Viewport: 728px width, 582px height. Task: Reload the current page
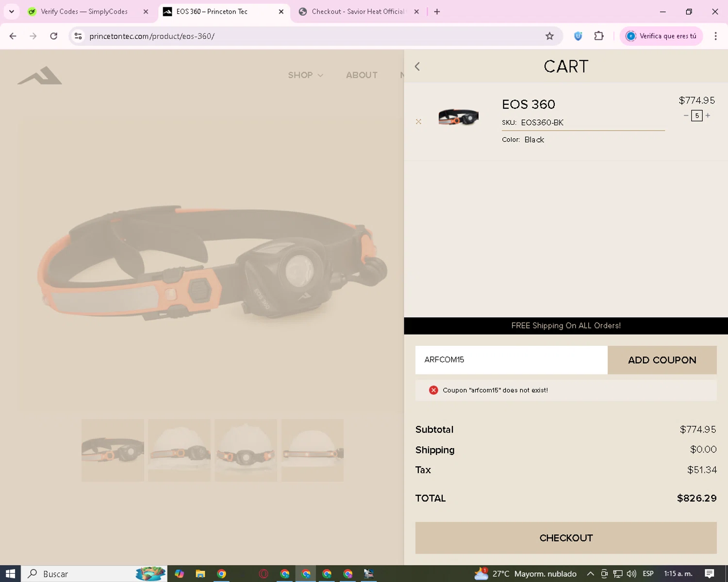point(54,36)
